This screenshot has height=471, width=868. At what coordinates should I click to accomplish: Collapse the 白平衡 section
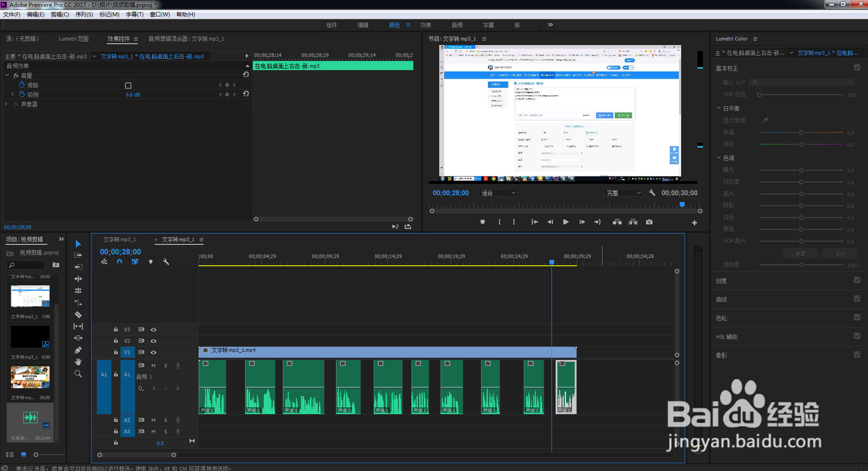[718, 108]
